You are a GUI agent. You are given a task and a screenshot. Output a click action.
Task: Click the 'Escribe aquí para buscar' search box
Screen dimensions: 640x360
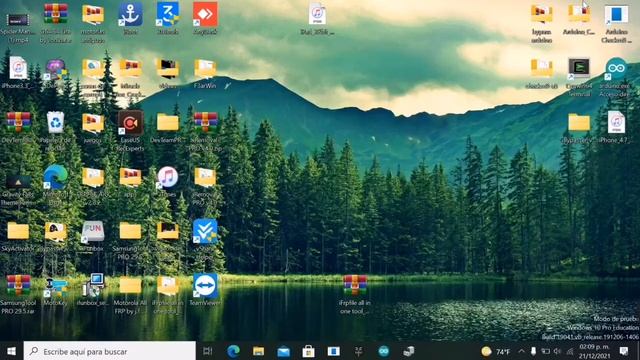(110, 351)
